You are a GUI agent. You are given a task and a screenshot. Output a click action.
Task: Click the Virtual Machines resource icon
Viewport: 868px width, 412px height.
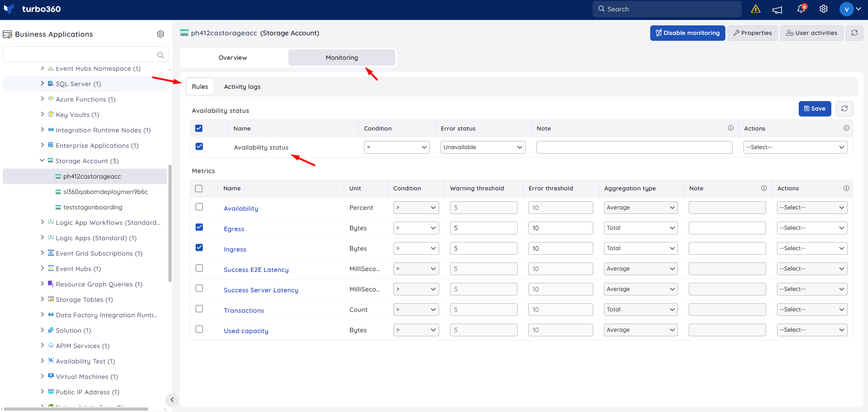coord(51,376)
